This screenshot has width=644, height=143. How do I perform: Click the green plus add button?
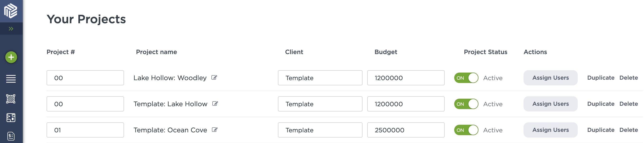(x=11, y=57)
